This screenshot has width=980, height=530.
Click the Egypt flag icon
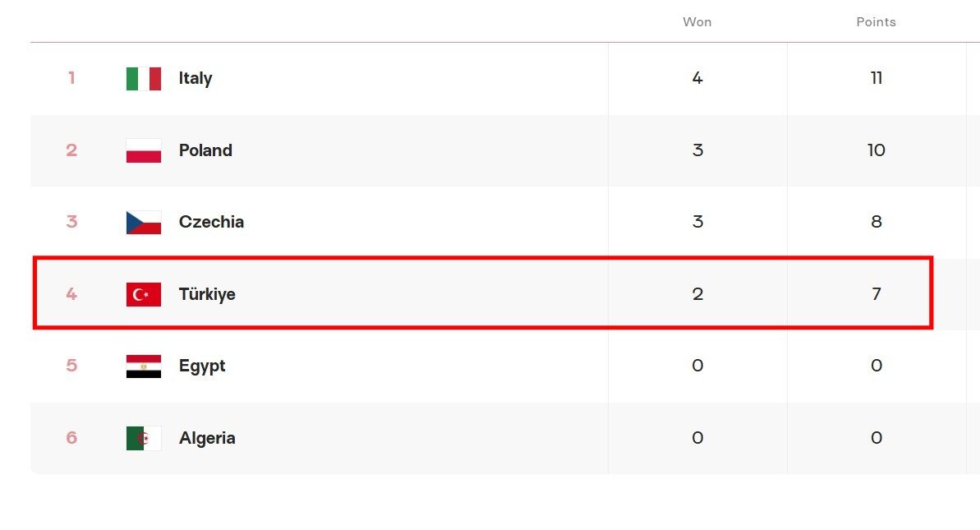click(x=143, y=366)
